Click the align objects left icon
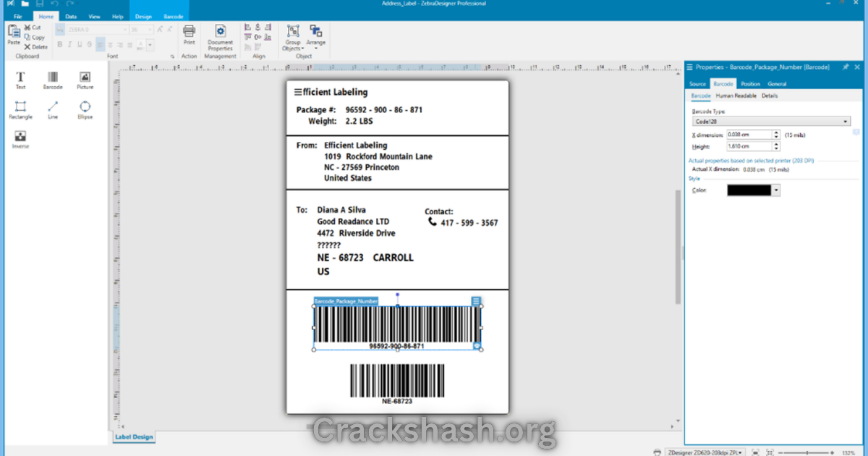 [247, 28]
